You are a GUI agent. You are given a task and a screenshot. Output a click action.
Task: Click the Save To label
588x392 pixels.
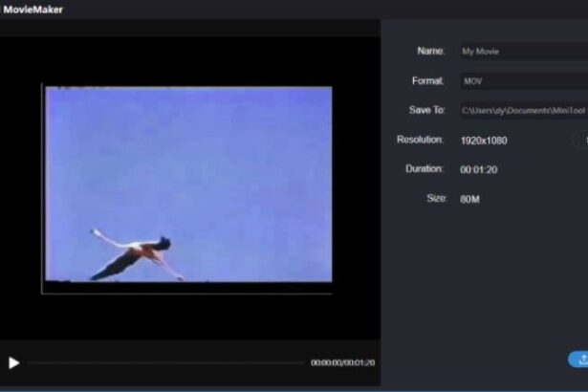click(425, 110)
